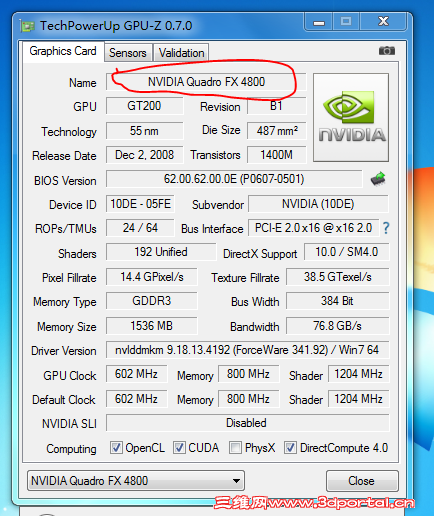Click the Name field NVIDIA Quadro FX 4800
This screenshot has height=516, width=434.
206,82
